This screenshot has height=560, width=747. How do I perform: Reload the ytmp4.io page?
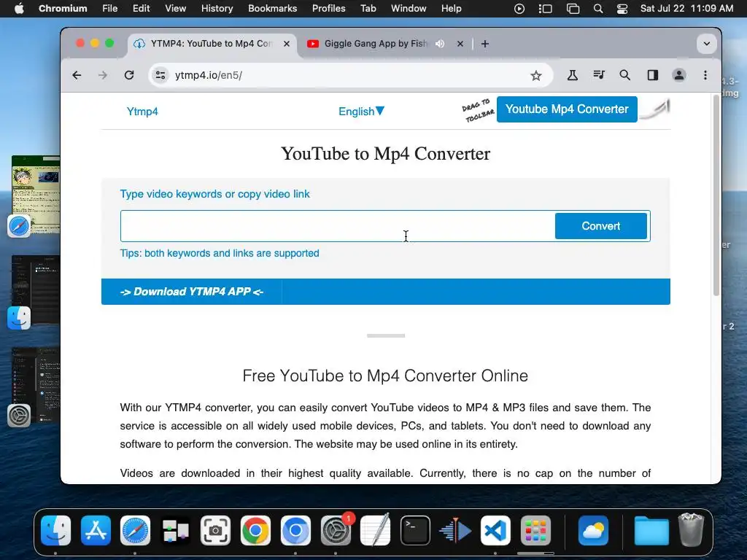click(128, 75)
